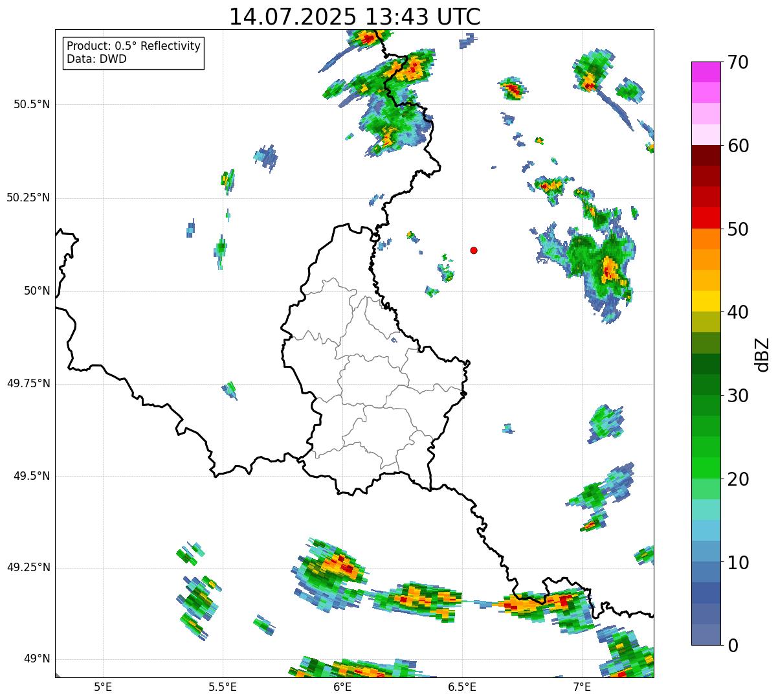Image resolution: width=778 pixels, height=700 pixels.
Task: Click the yellow colorbar swatch just above 40
Action: tap(706, 301)
